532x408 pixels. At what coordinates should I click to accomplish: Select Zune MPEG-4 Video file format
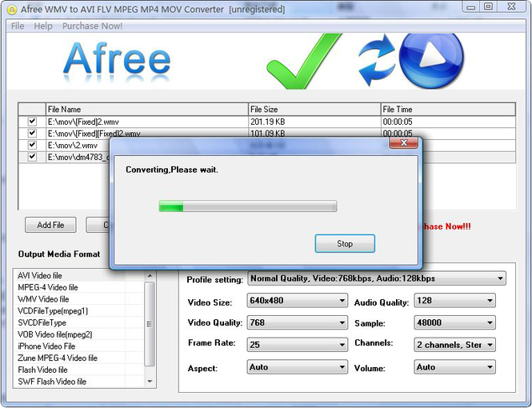pyautogui.click(x=78, y=358)
